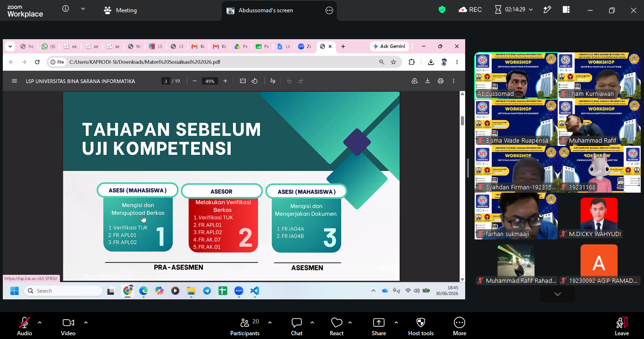Screen dimensions: 644x339
Task: Open audio options arrow next to Audio
Action: (x=40, y=322)
